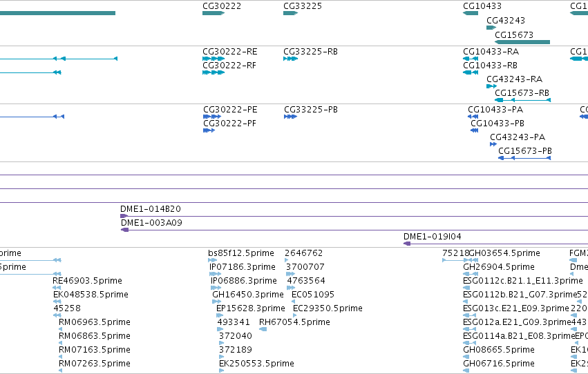Click EST ESG0112b.B21_G07.3prime
Screen dimensions: 588x374
click(520, 295)
